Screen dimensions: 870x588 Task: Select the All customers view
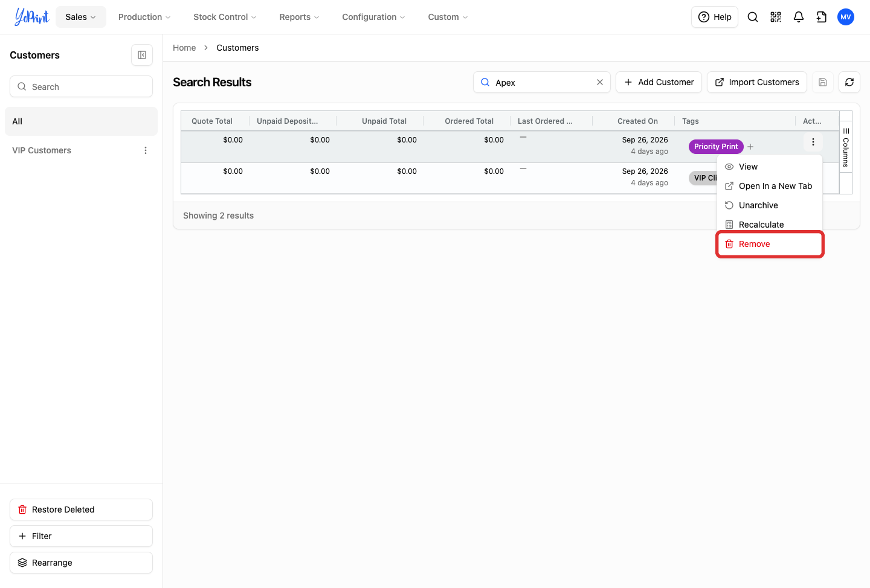click(81, 121)
